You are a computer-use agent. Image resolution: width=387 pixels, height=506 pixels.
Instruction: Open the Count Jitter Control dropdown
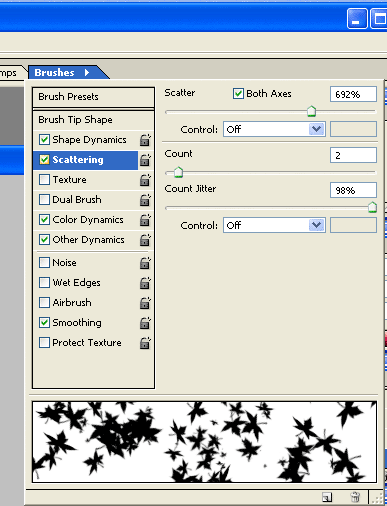[x=274, y=225]
